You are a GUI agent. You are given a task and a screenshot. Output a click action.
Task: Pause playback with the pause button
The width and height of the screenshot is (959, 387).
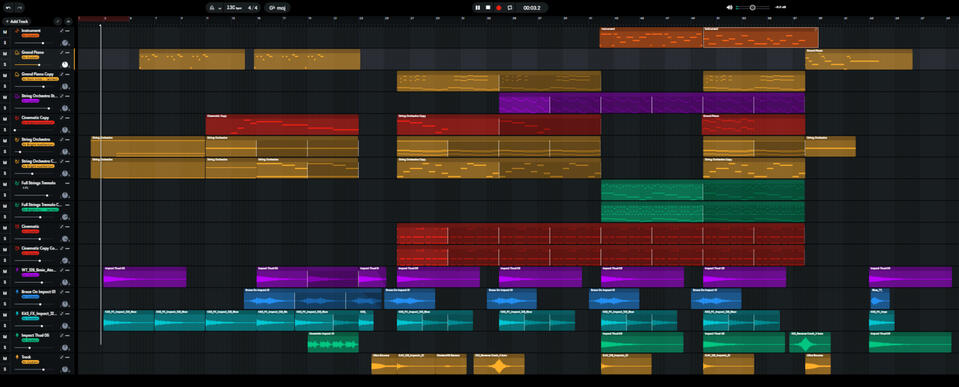point(478,8)
